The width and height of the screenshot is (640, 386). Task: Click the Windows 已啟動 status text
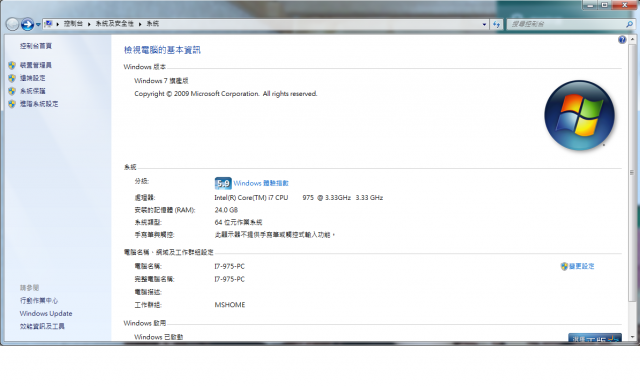pyautogui.click(x=159, y=337)
